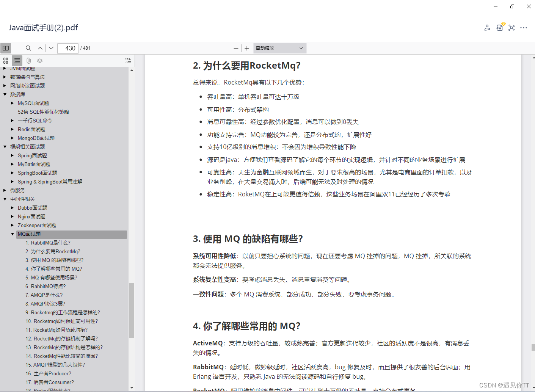Click the page number field showing 430

coord(68,48)
